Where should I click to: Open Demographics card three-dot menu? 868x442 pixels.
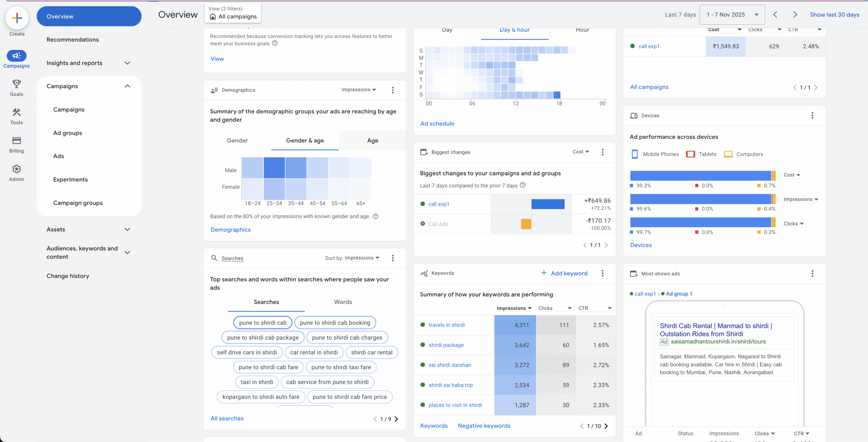[393, 90]
